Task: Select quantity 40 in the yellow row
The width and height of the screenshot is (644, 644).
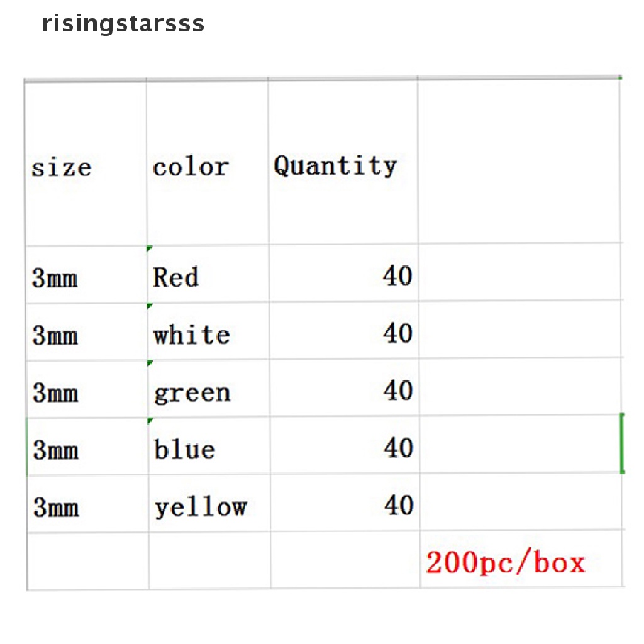Action: coord(397,505)
